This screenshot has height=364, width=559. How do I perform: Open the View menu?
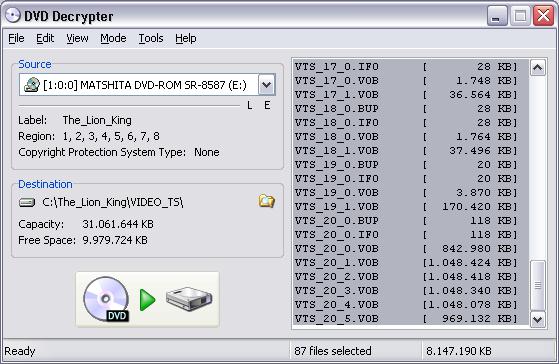(77, 38)
